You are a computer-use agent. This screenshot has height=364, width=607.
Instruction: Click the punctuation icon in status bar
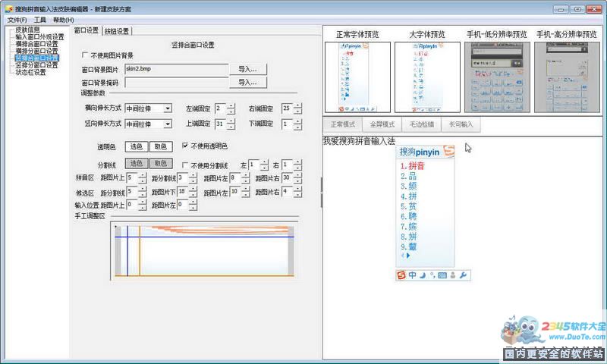432,275
